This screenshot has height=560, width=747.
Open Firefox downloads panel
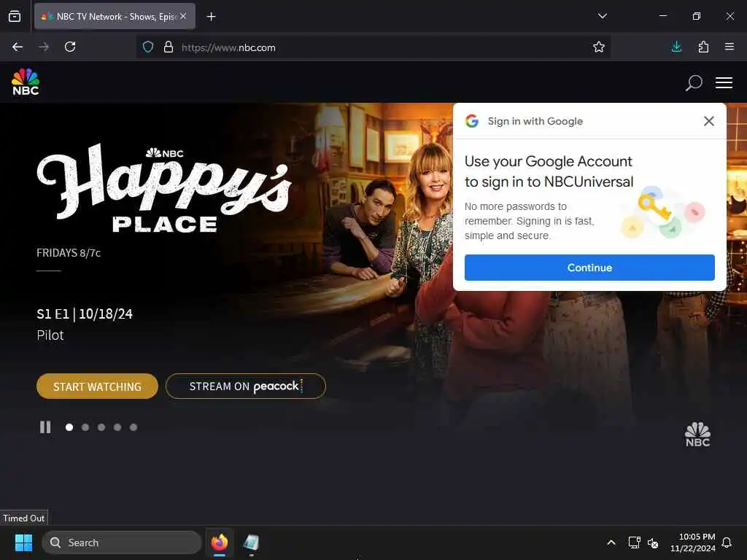click(676, 47)
